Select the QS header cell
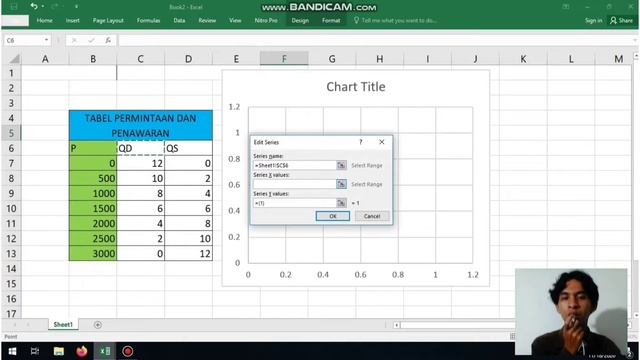The height and width of the screenshot is (360, 640). pyautogui.click(x=189, y=148)
